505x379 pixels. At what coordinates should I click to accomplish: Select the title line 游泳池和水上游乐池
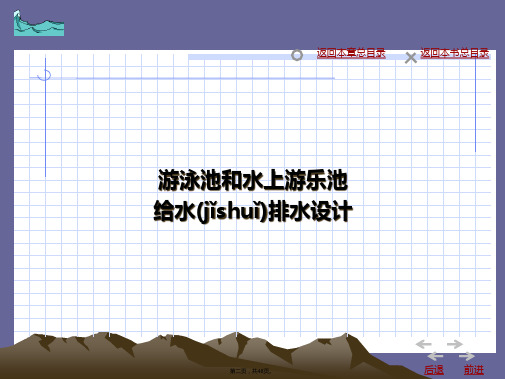(253, 180)
